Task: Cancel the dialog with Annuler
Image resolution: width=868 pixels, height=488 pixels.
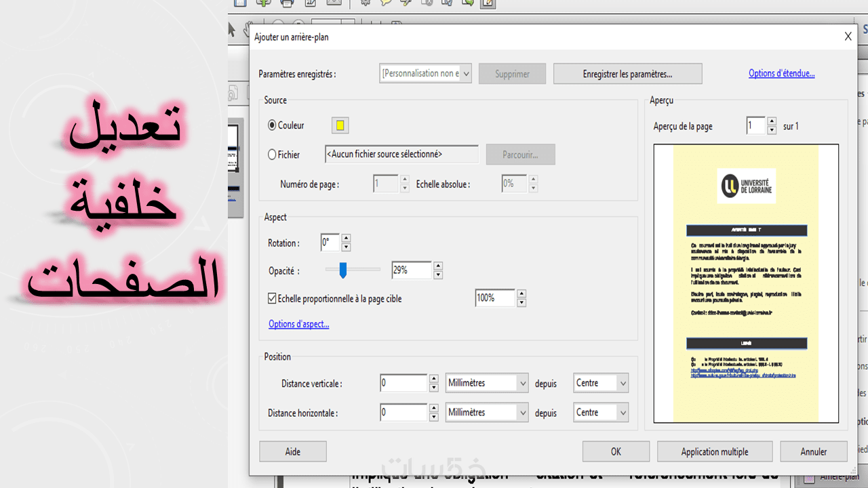Action: click(814, 451)
